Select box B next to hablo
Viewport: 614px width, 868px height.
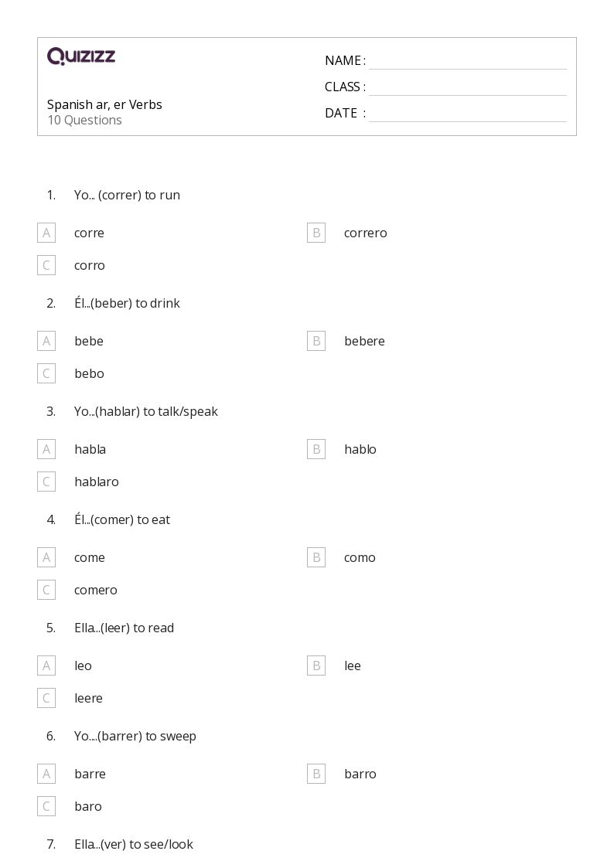click(316, 449)
